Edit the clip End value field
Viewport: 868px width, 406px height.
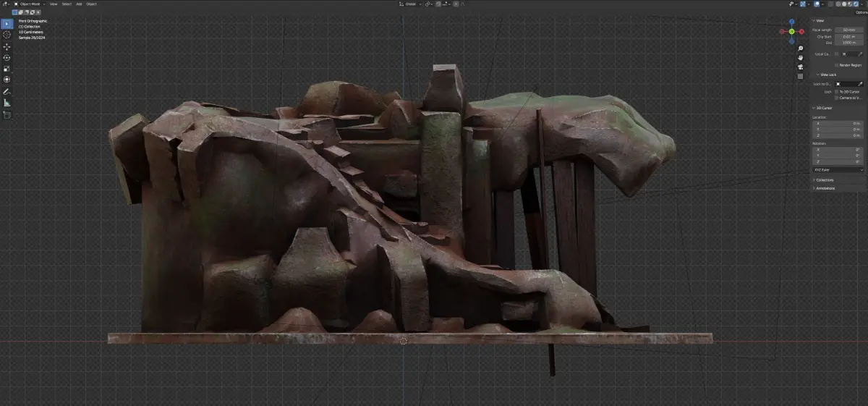coord(849,43)
